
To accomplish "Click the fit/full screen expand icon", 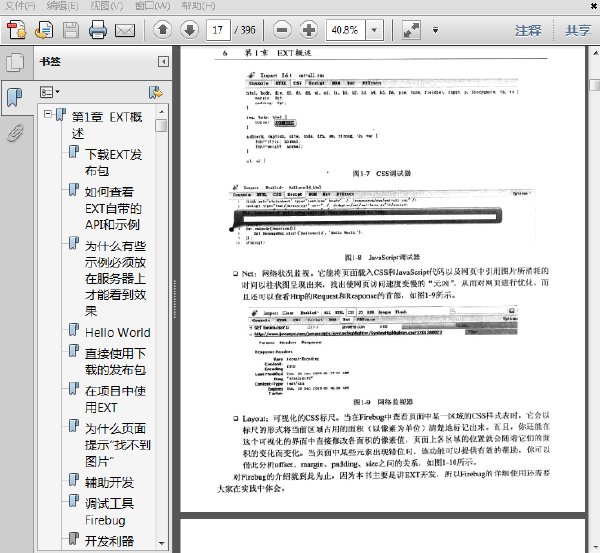I will click(411, 30).
